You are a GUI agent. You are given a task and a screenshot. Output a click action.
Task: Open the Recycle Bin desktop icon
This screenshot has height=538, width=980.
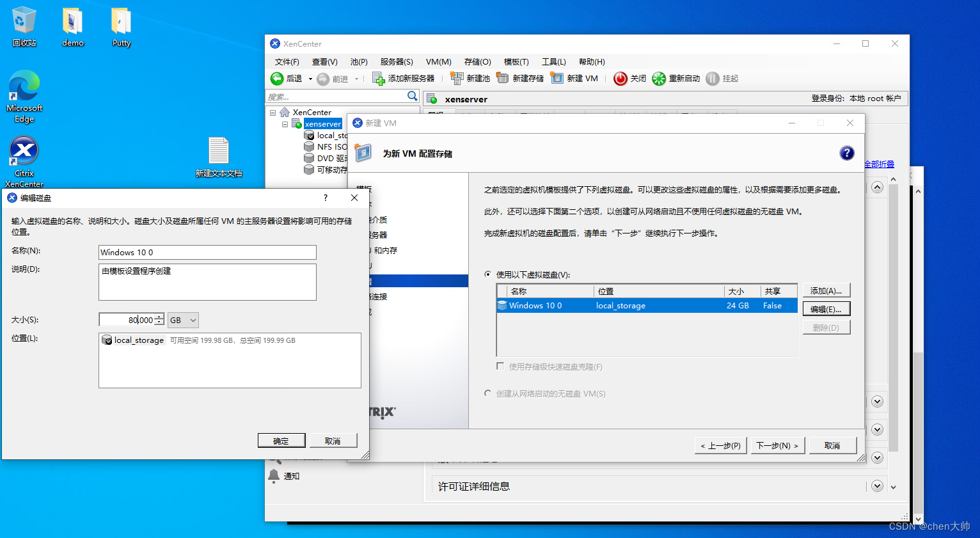(x=24, y=27)
